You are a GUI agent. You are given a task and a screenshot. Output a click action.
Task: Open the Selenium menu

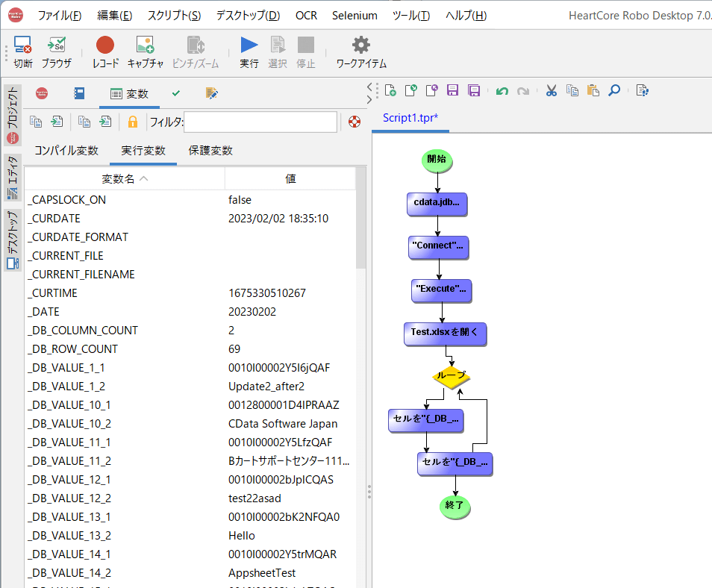pos(355,16)
